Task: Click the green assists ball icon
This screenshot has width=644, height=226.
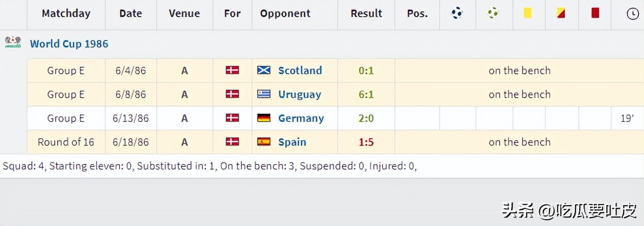Action: click(493, 13)
